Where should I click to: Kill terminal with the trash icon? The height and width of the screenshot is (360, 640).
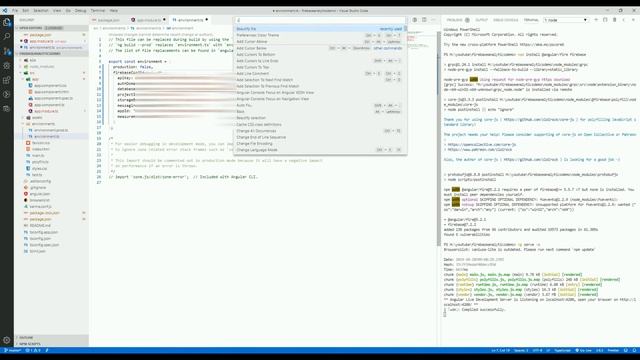615,20
